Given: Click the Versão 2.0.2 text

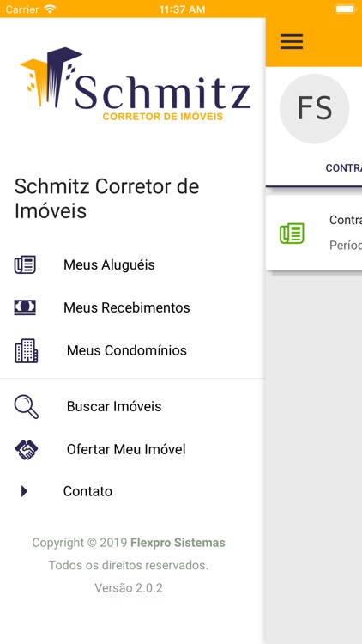Looking at the screenshot, I should [129, 588].
